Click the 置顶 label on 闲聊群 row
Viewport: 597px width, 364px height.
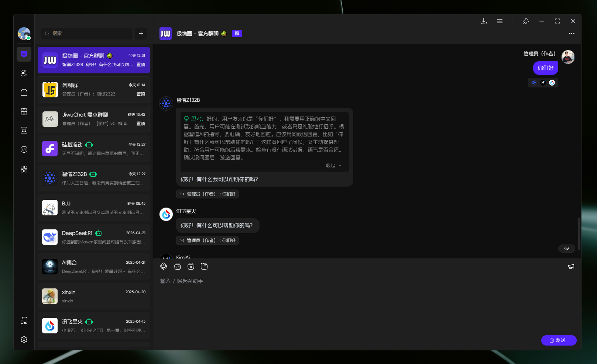point(141,94)
